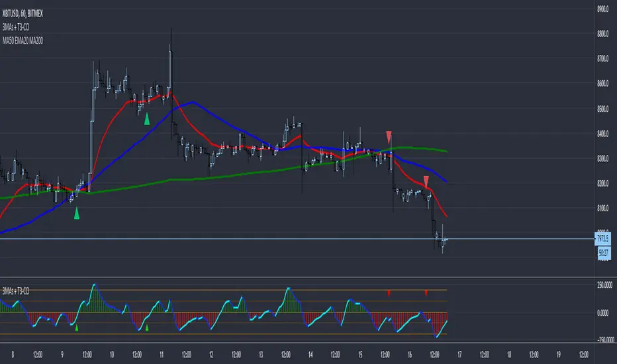
Task: Select first small green arrow in CCI pane
Action: pyautogui.click(x=77, y=328)
